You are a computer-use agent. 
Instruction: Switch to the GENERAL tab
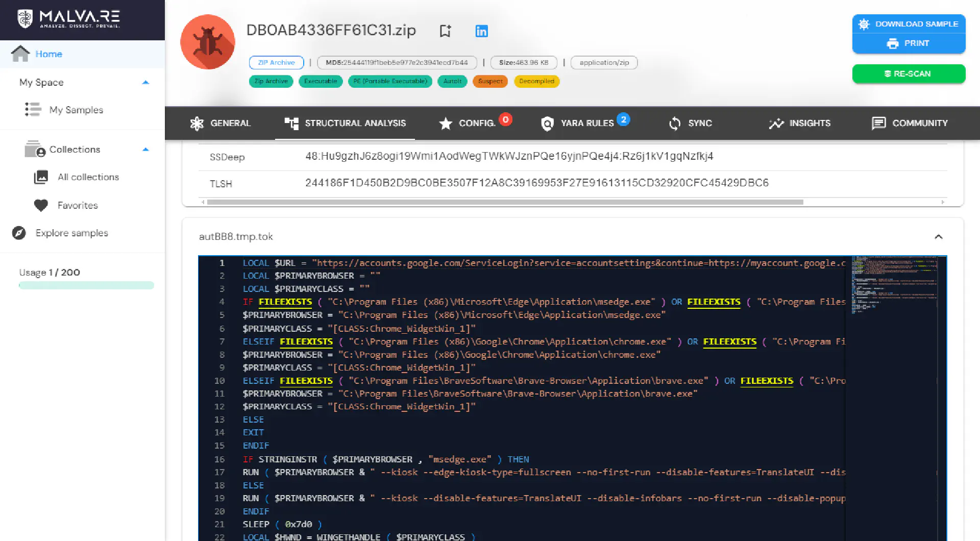click(220, 123)
